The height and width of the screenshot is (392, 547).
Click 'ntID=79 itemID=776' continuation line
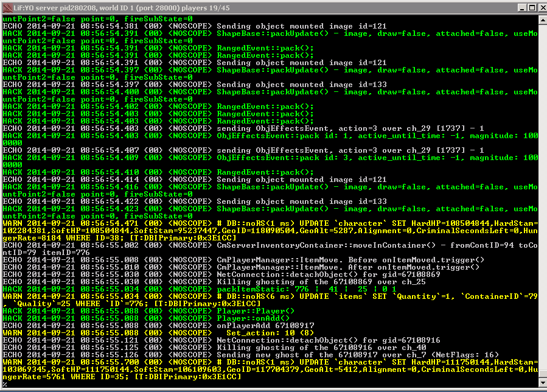(46, 253)
